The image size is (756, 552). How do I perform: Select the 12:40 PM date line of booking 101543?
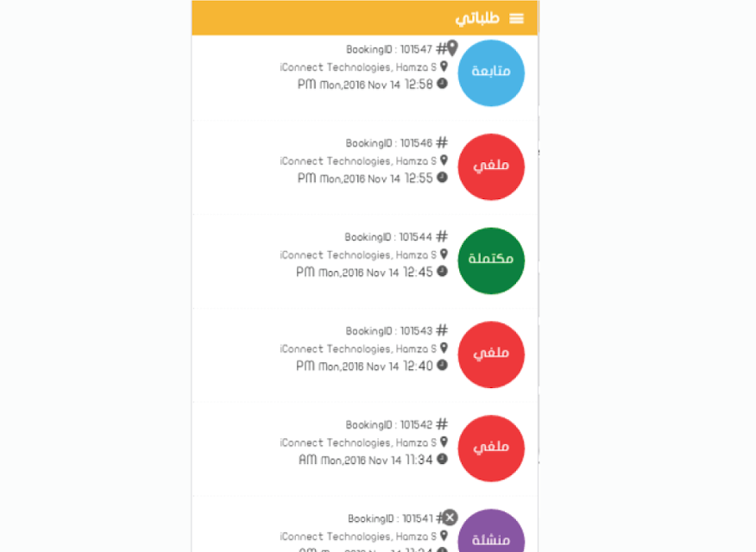click(364, 367)
